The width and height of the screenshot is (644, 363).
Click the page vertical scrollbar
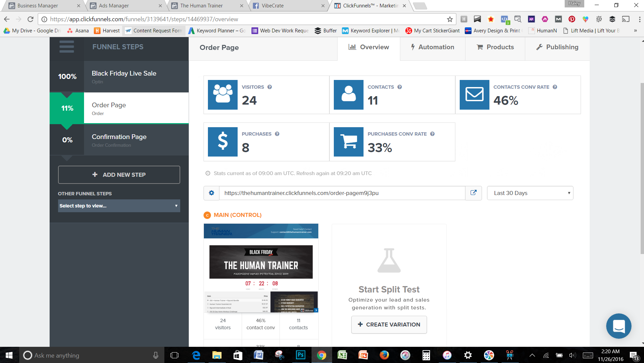[642, 169]
